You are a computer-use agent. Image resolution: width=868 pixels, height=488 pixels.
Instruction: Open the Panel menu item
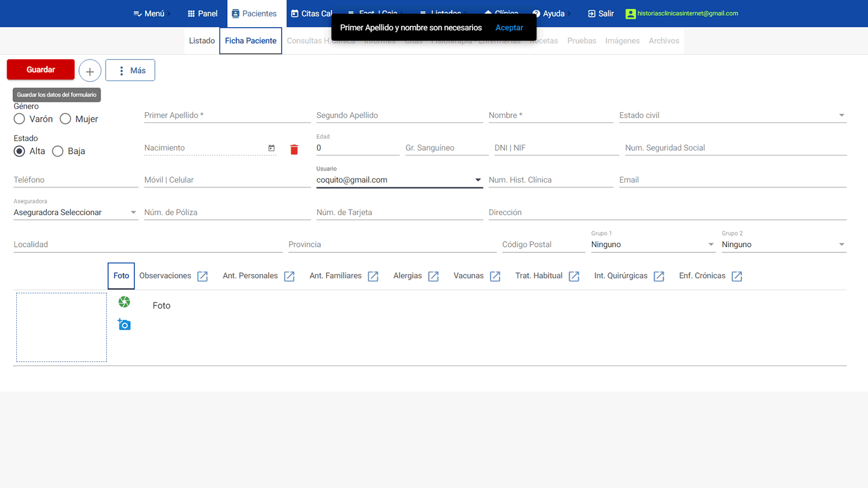pyautogui.click(x=203, y=13)
